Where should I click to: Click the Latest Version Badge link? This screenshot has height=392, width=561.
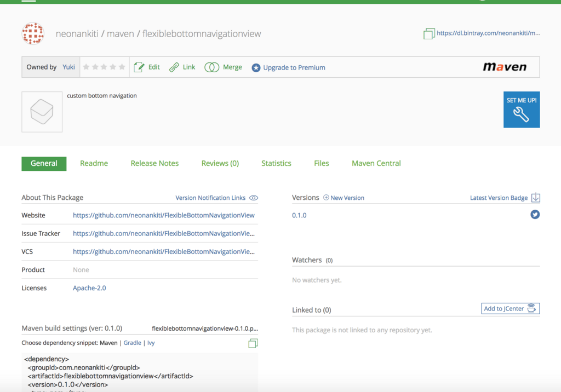pos(499,198)
